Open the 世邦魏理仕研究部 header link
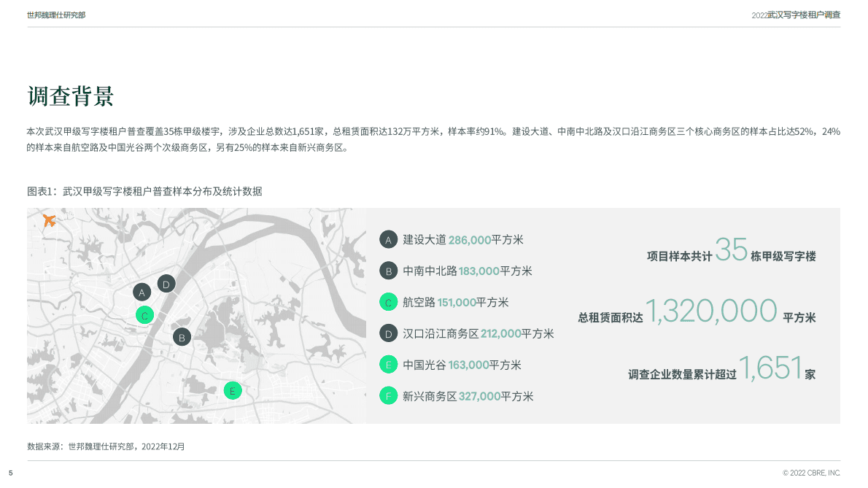868x488 pixels. pyautogui.click(x=56, y=14)
